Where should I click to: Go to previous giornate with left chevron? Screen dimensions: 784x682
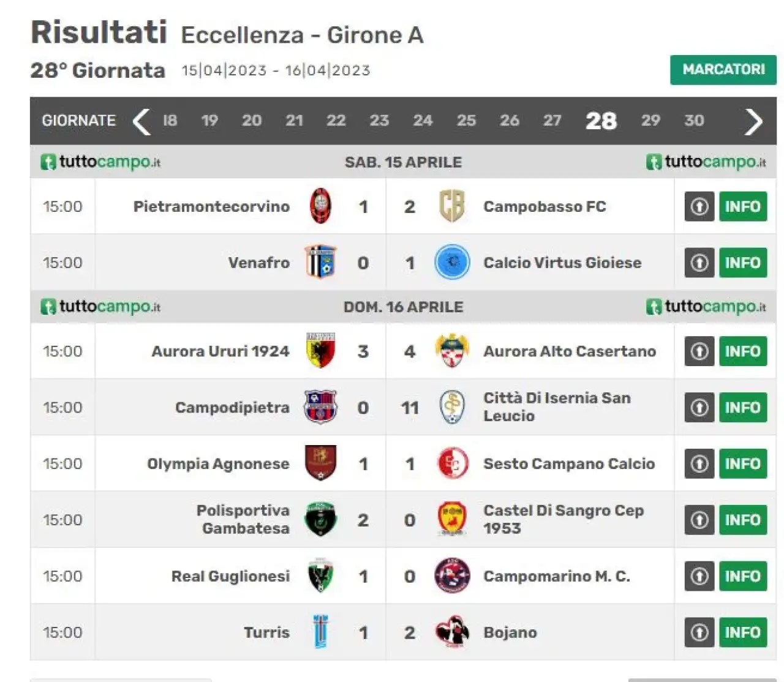click(x=141, y=121)
